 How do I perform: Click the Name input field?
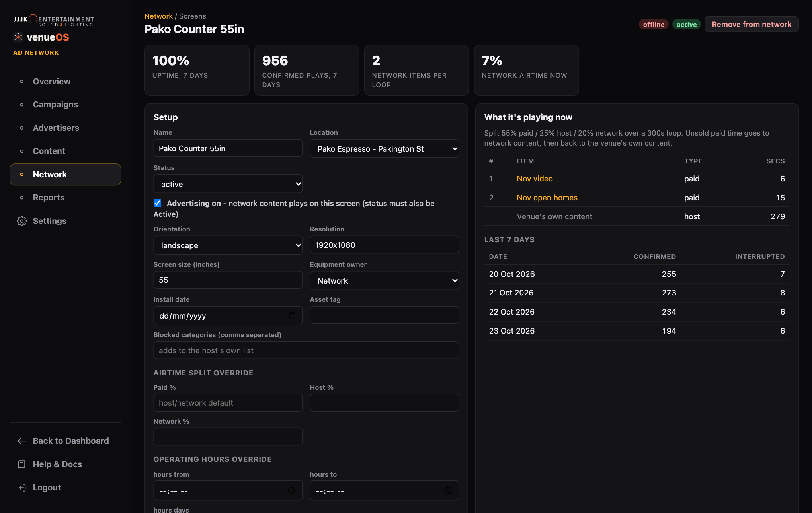pyautogui.click(x=228, y=148)
